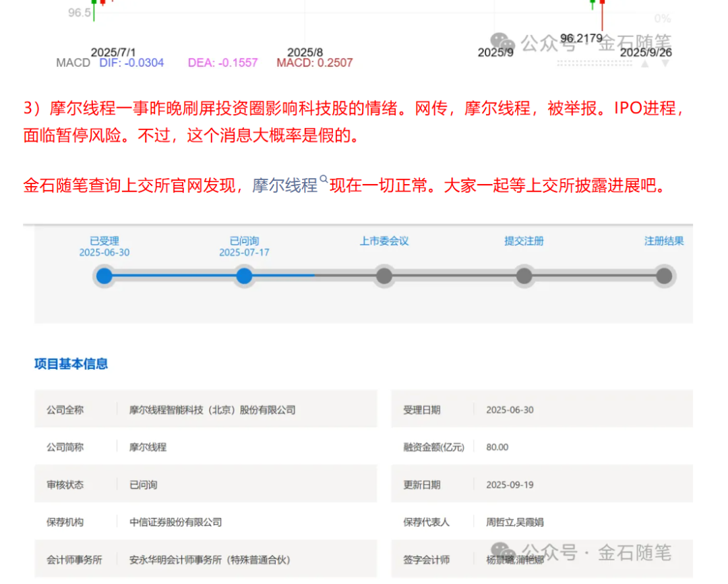
Task: Click the 保荐机构 field label
Action: tap(65, 522)
